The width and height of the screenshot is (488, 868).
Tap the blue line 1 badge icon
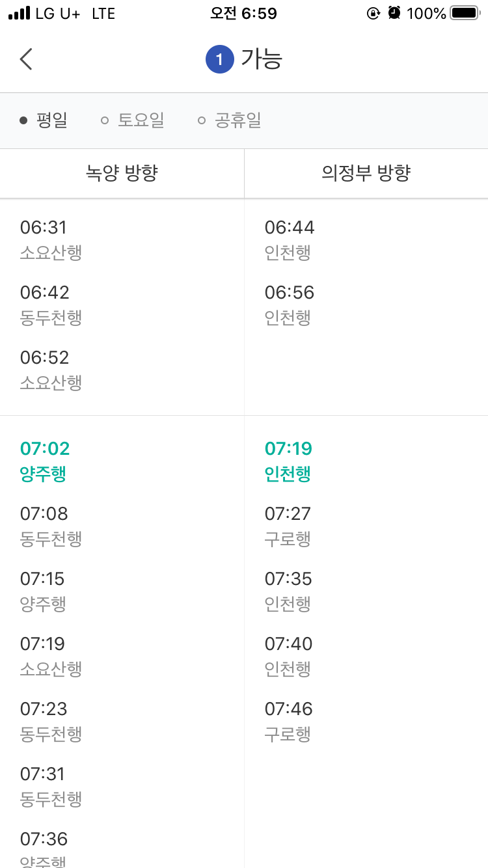[219, 60]
